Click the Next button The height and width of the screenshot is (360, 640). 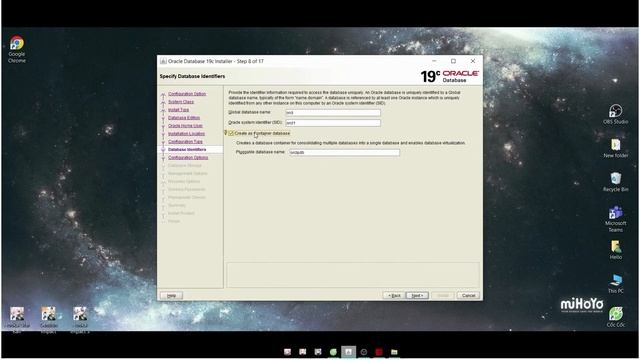pyautogui.click(x=417, y=296)
